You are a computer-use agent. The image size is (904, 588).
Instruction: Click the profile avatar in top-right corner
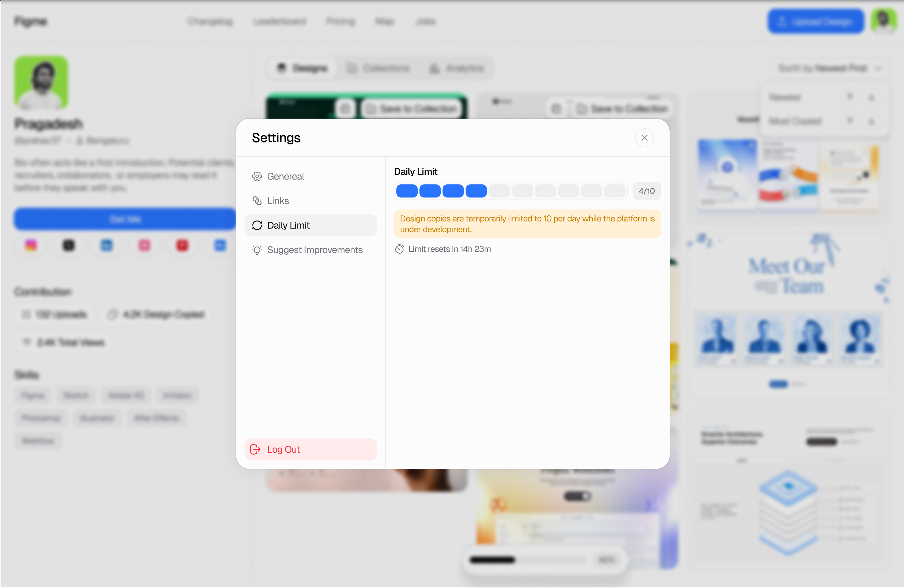click(884, 21)
